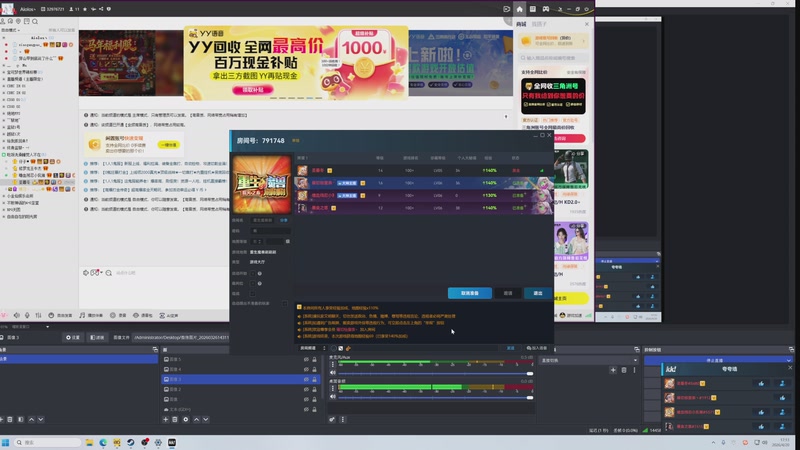Open the mixer footer three-dot menu

(342, 419)
